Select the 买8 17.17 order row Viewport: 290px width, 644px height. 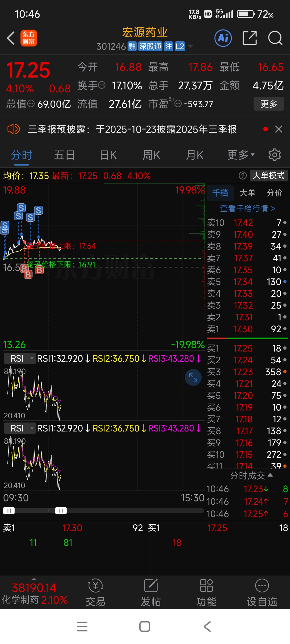pos(247,431)
